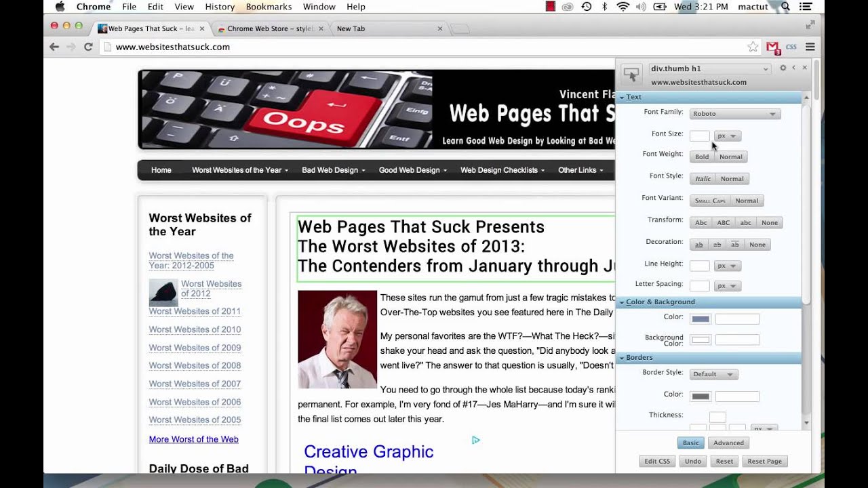Image resolution: width=868 pixels, height=488 pixels.
Task: Pick the border Color swatch
Action: point(701,396)
